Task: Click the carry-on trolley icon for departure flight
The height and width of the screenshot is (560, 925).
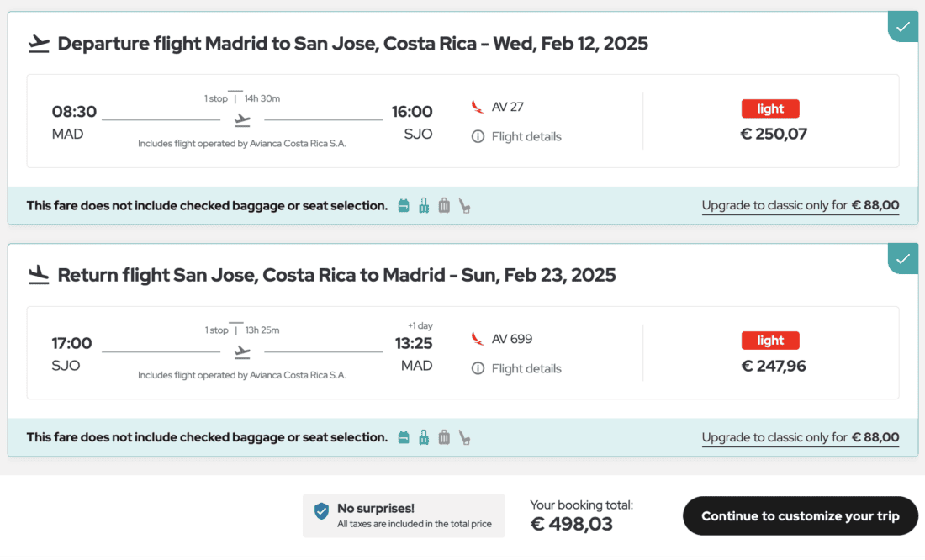Action: point(424,205)
